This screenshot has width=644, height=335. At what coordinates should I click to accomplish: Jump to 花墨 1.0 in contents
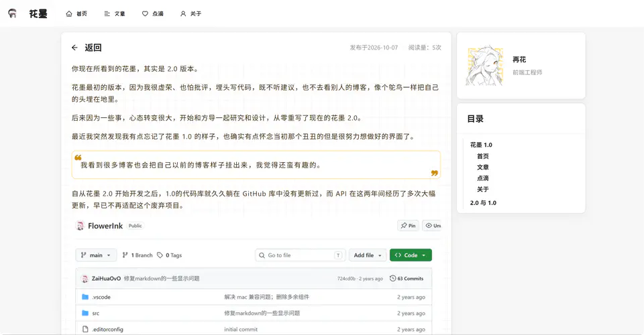pos(481,145)
